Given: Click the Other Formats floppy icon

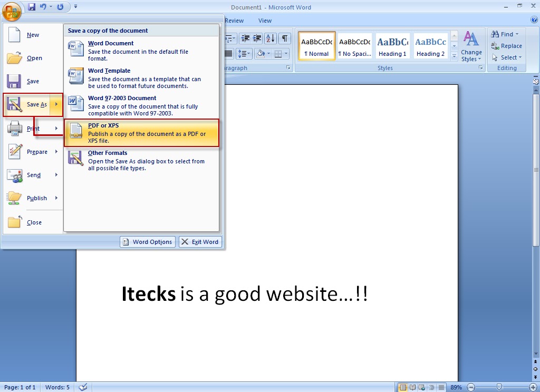Looking at the screenshot, I should pos(76,158).
